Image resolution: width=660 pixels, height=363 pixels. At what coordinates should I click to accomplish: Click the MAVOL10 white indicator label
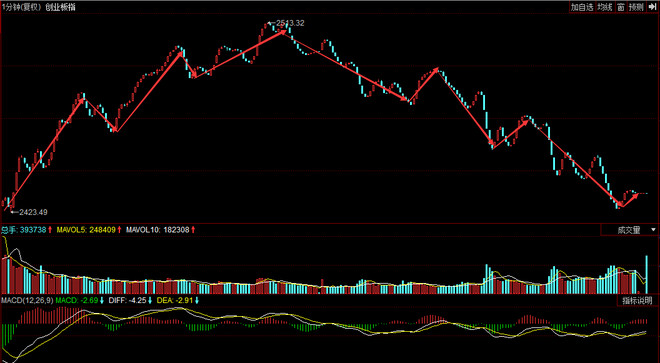[160, 230]
